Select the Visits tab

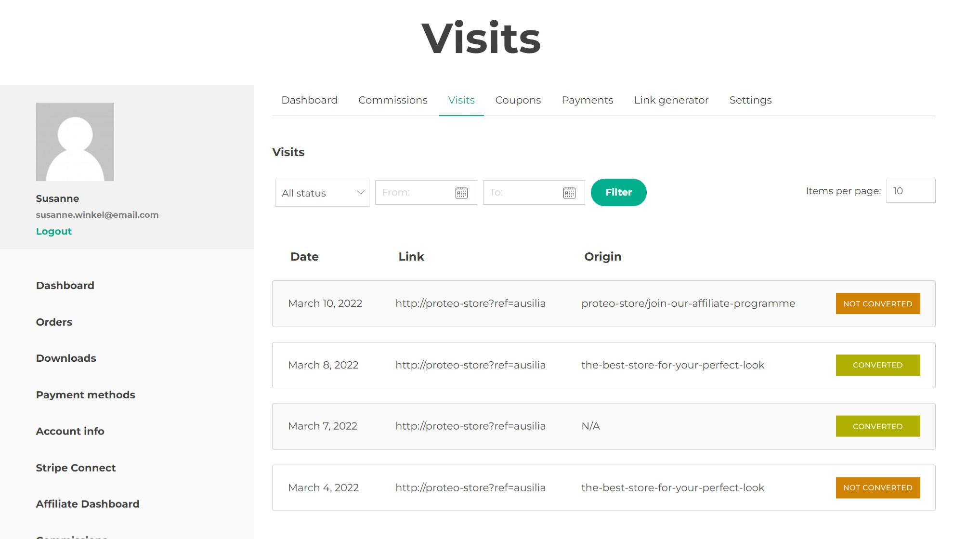click(461, 100)
